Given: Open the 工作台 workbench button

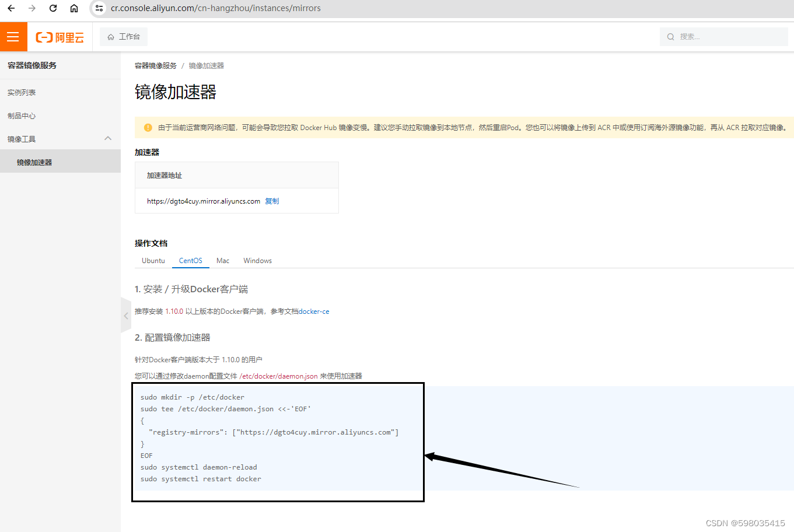Looking at the screenshot, I should pyautogui.click(x=124, y=37).
